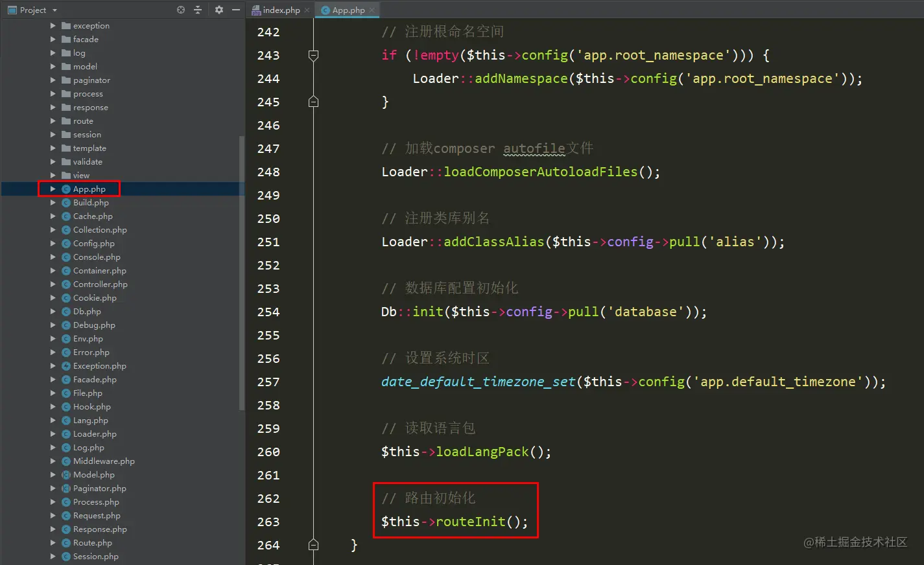
Task: Click the Container.php class icon
Action: [x=66, y=271]
